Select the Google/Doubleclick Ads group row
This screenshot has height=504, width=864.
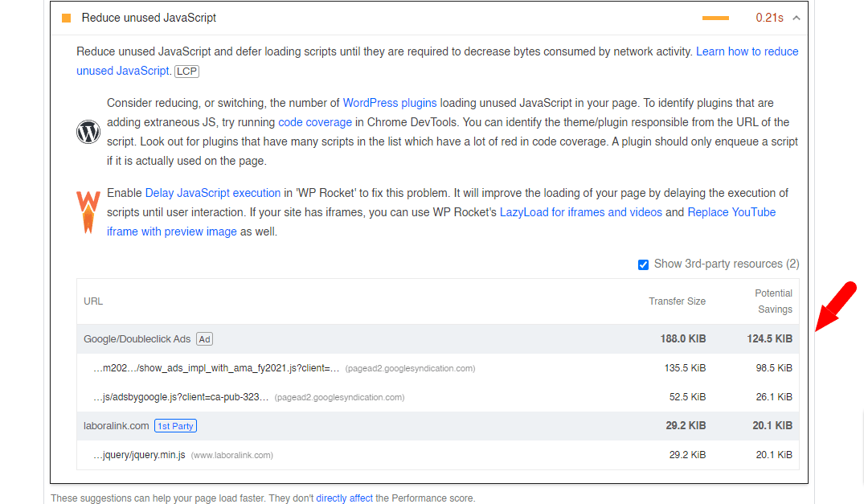tap(437, 338)
